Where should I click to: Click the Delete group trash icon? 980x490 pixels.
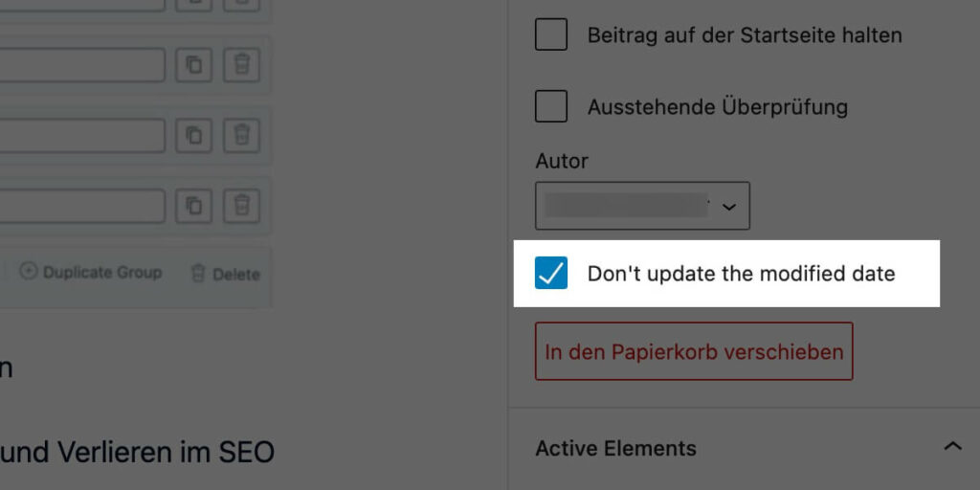click(x=198, y=273)
